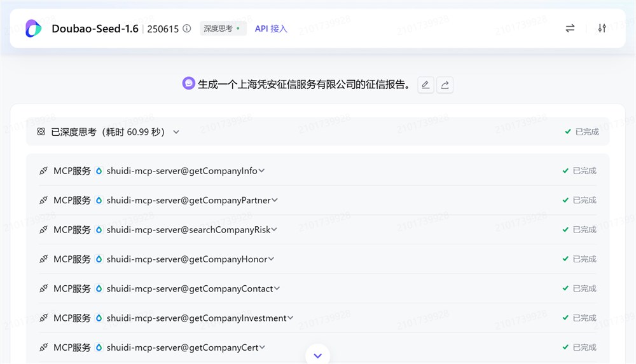Click the plug icon on getCompanyInvestment row
The width and height of the screenshot is (636, 364).
43,318
